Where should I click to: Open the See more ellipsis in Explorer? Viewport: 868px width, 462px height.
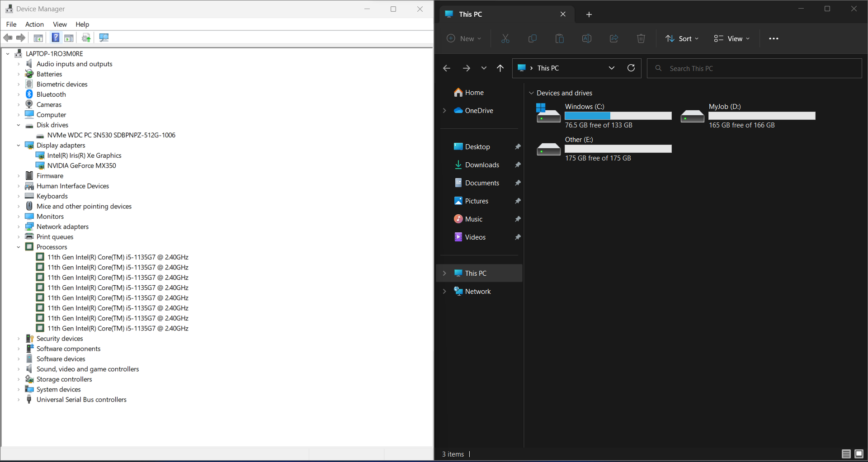click(774, 38)
